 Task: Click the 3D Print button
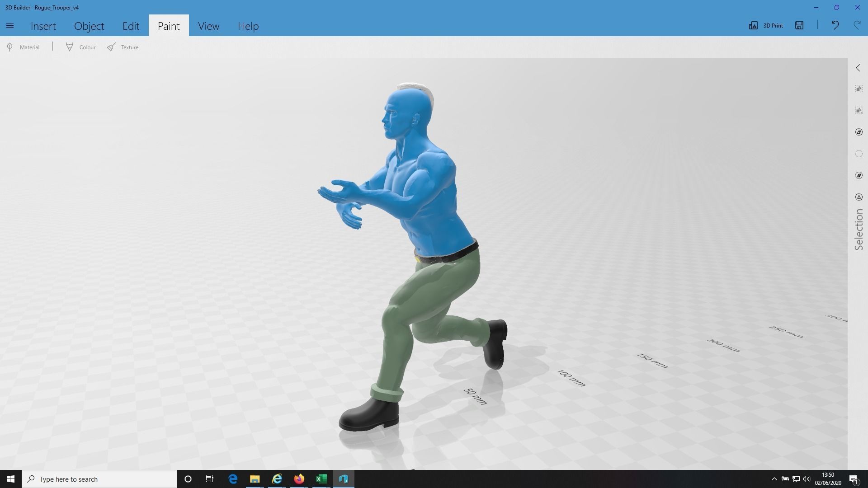click(766, 25)
